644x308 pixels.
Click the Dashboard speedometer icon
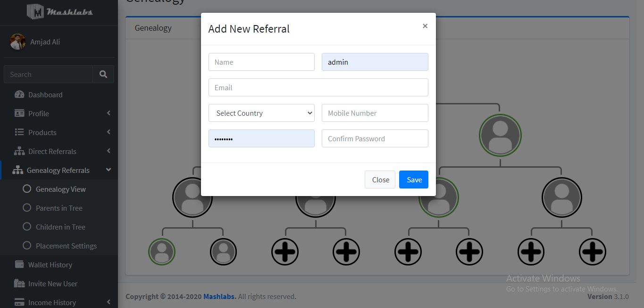tap(19, 94)
